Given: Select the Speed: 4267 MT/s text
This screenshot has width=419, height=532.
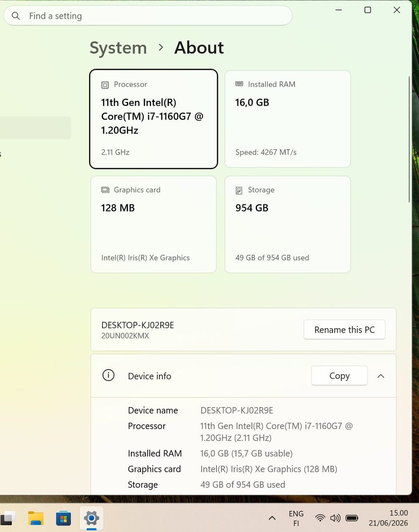Looking at the screenshot, I should [266, 152].
